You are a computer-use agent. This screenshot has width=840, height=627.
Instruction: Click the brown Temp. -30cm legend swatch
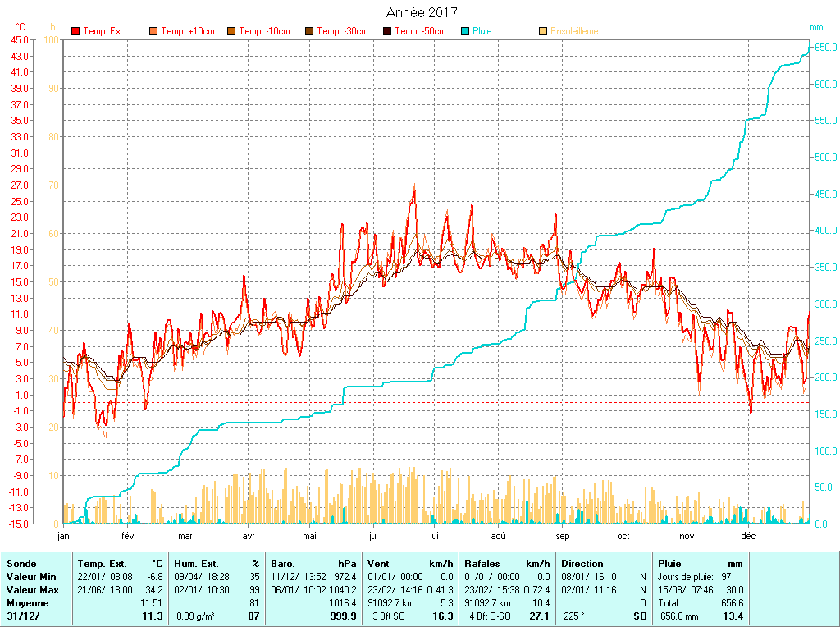309,31
